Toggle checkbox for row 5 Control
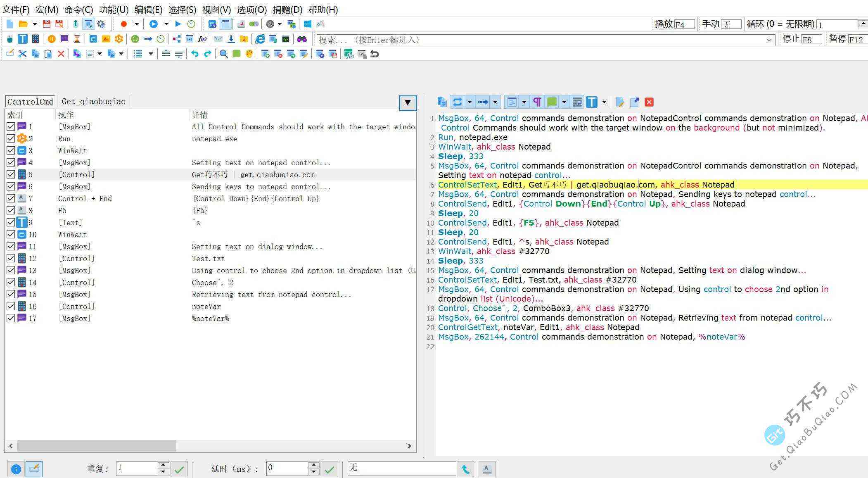This screenshot has width=868, height=478. (11, 174)
